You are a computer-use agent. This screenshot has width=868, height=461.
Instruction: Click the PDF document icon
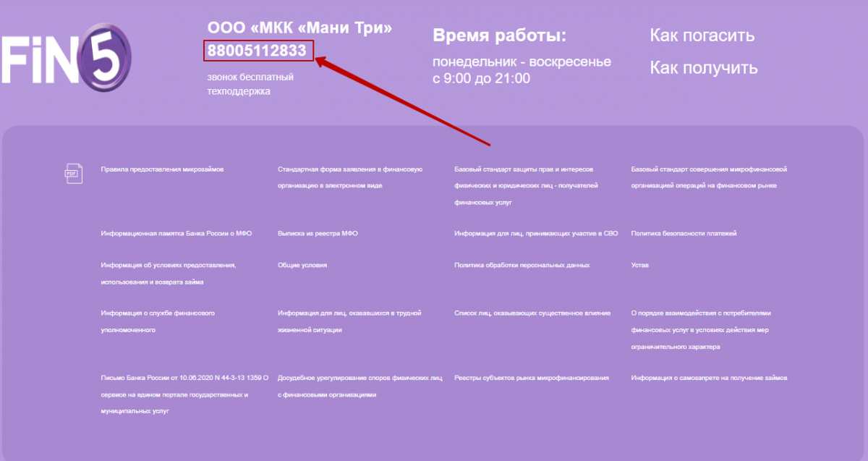pos(73,173)
